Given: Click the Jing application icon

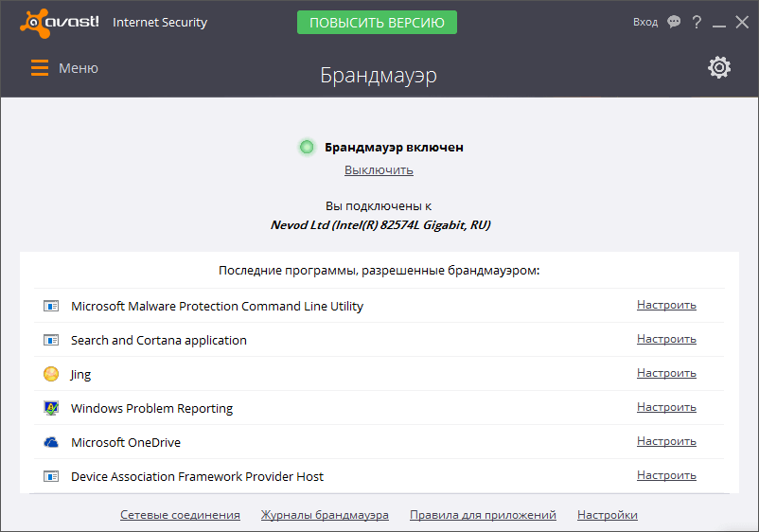Looking at the screenshot, I should pos(51,374).
